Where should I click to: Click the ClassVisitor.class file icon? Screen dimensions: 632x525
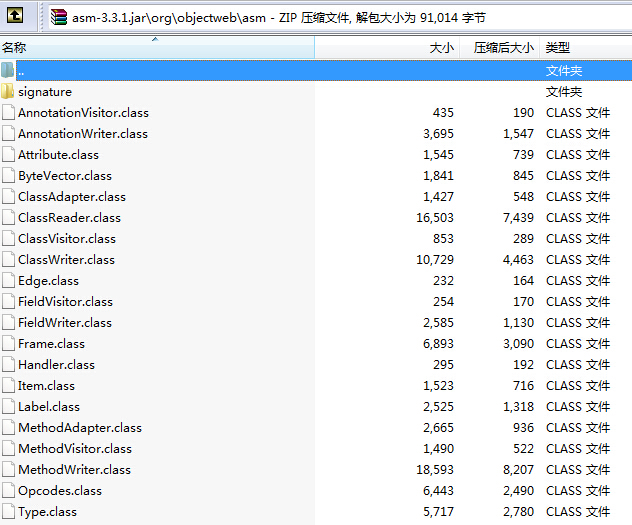pos(8,238)
